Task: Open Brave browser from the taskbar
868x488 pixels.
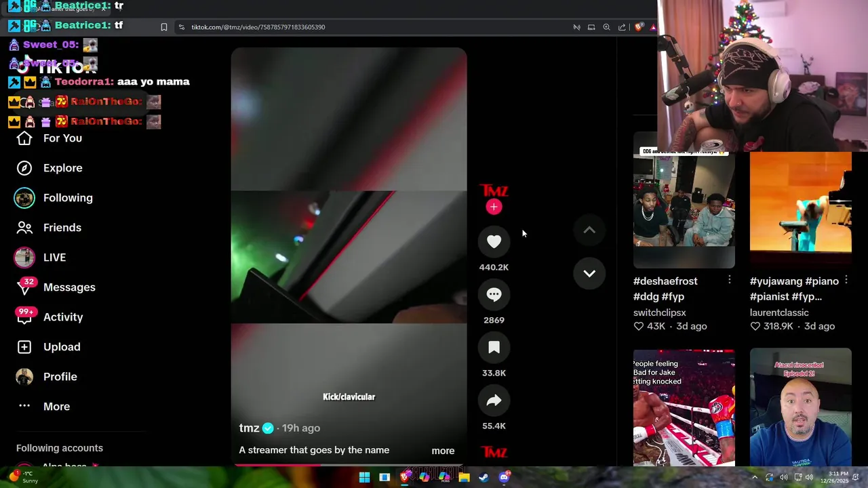Action: click(405, 477)
